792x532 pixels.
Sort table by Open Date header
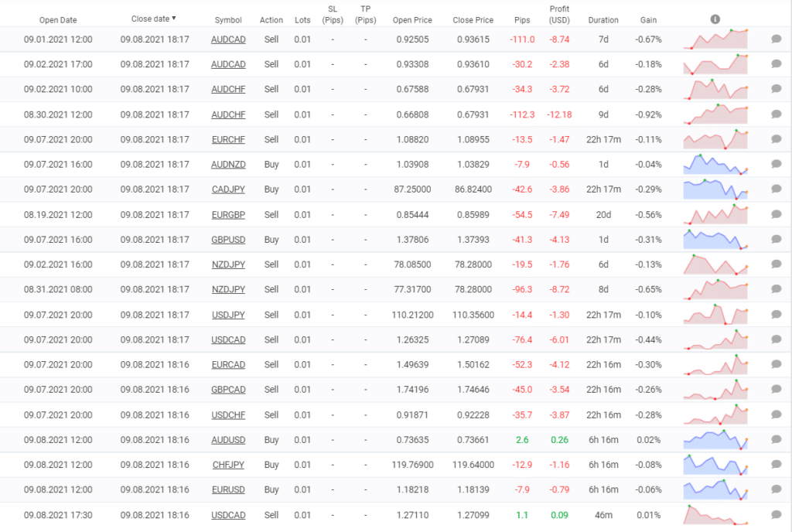[x=57, y=20]
